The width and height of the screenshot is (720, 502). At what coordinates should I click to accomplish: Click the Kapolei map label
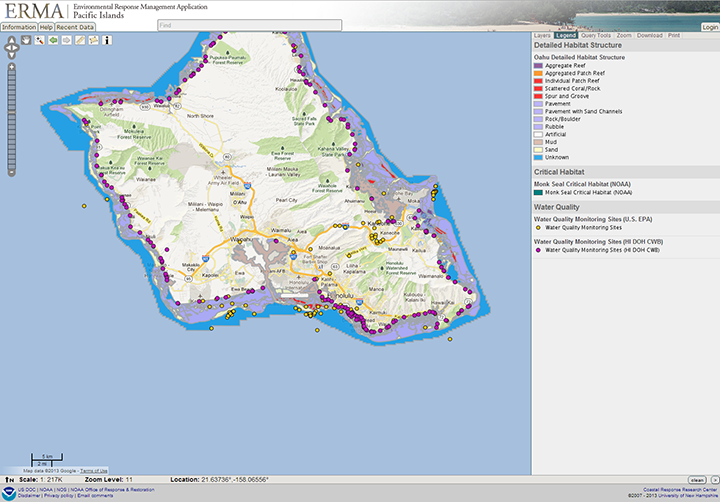210,276
